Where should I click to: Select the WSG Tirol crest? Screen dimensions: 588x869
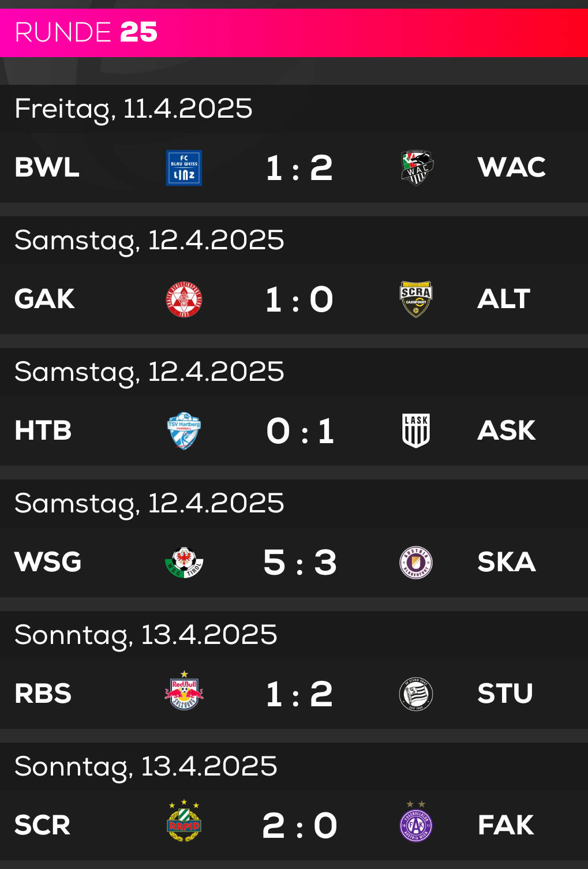[184, 563]
